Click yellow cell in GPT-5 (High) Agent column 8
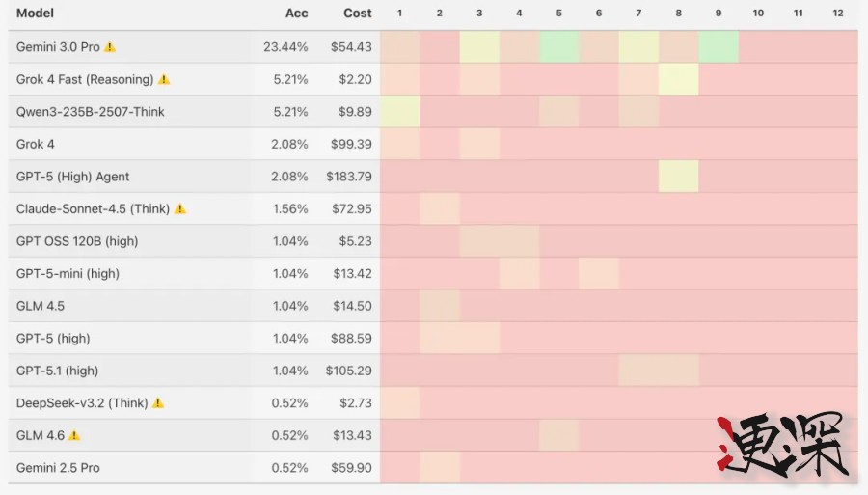Screen dimensions: 868x495 678,177
